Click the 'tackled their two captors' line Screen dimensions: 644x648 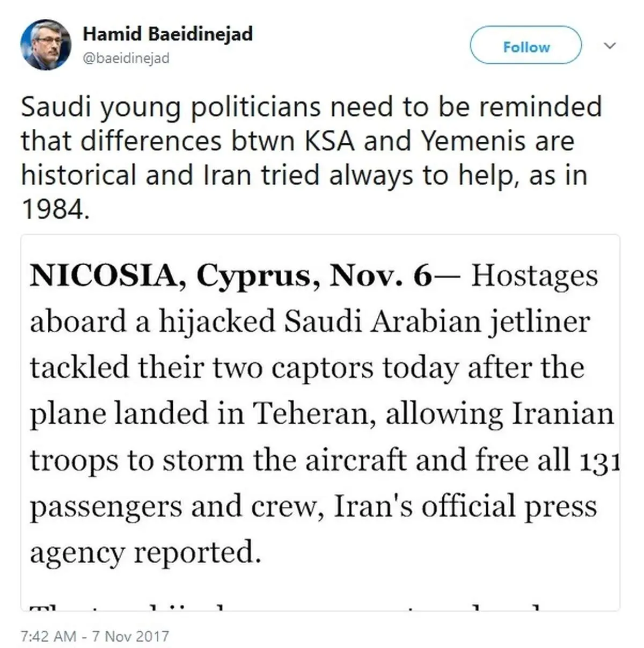point(307,368)
